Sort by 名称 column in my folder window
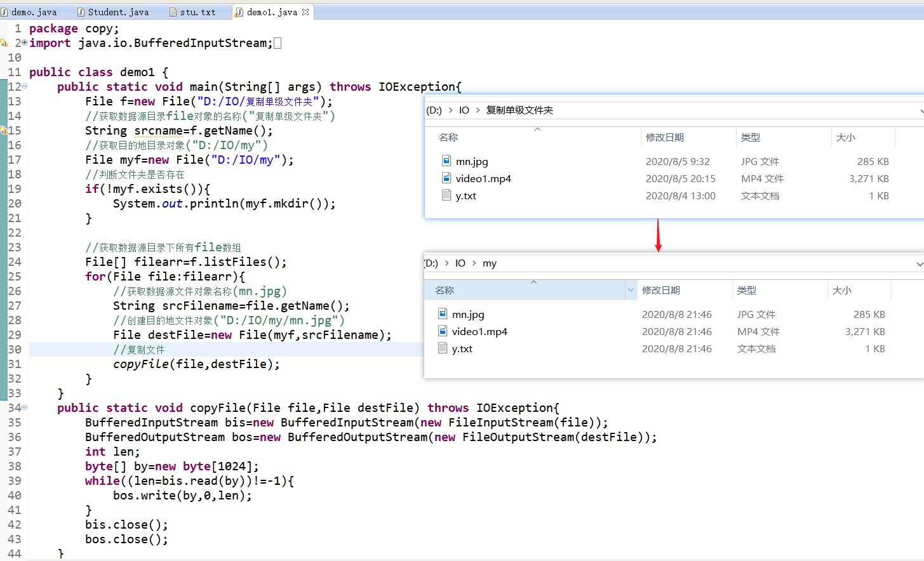924x561 pixels. click(445, 290)
